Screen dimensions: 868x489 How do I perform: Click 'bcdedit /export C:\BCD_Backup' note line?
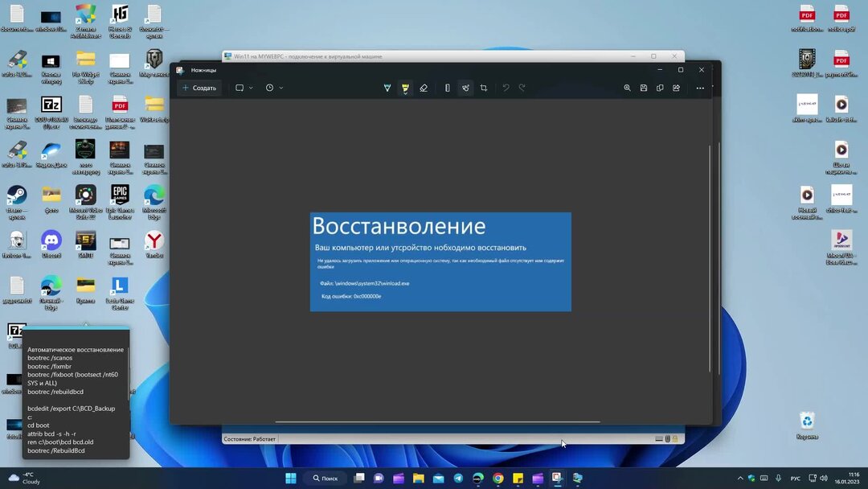pos(72,409)
